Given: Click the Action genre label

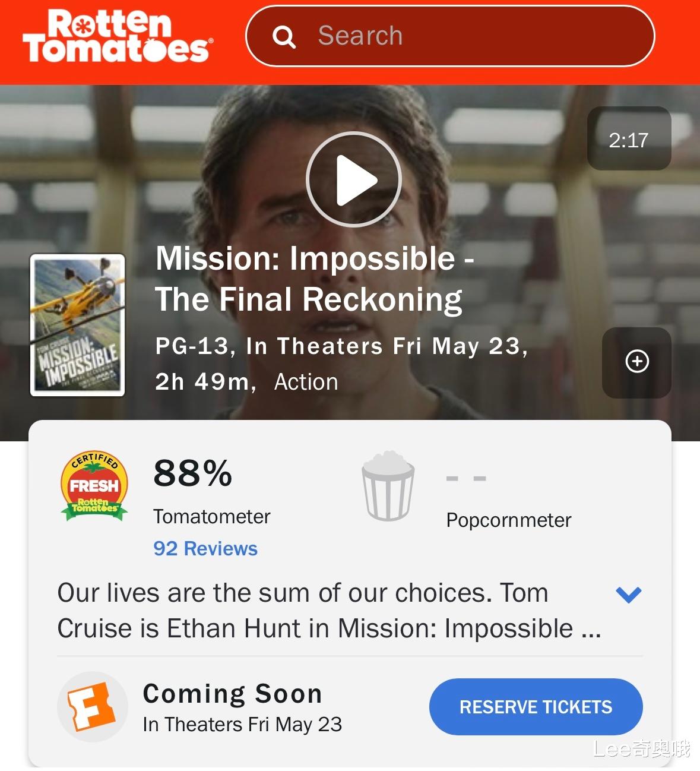Looking at the screenshot, I should pyautogui.click(x=306, y=382).
